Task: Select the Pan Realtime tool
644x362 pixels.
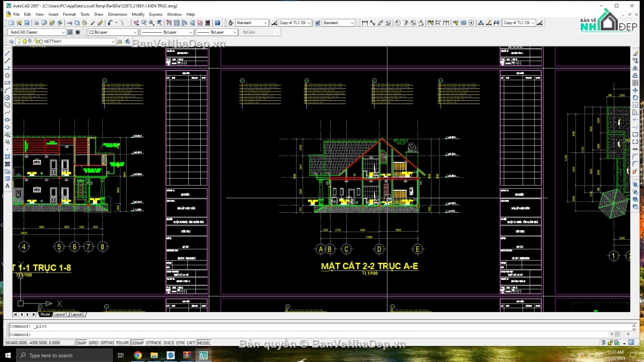Action: coord(136,23)
